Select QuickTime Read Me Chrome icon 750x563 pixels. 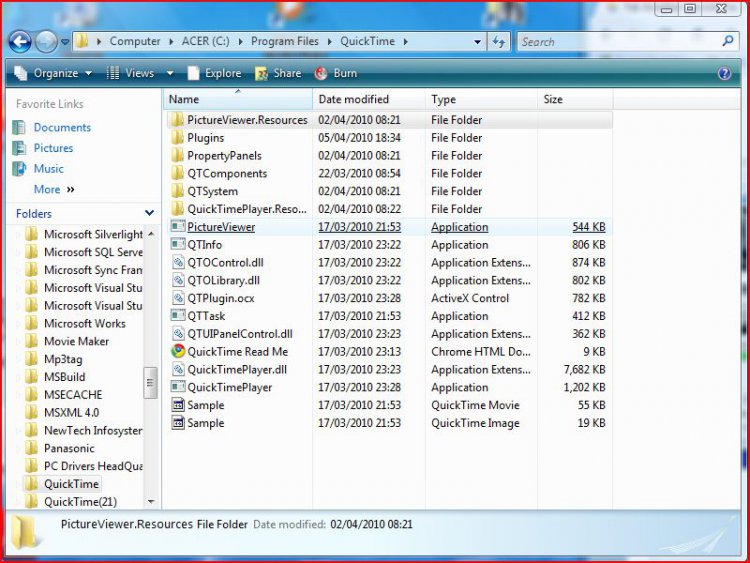(178, 351)
